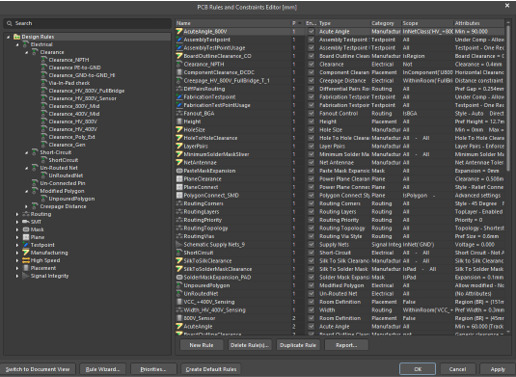Toggle enabled checkbox for Creepage_HV_800V_FullBridge_T_1

311,81
